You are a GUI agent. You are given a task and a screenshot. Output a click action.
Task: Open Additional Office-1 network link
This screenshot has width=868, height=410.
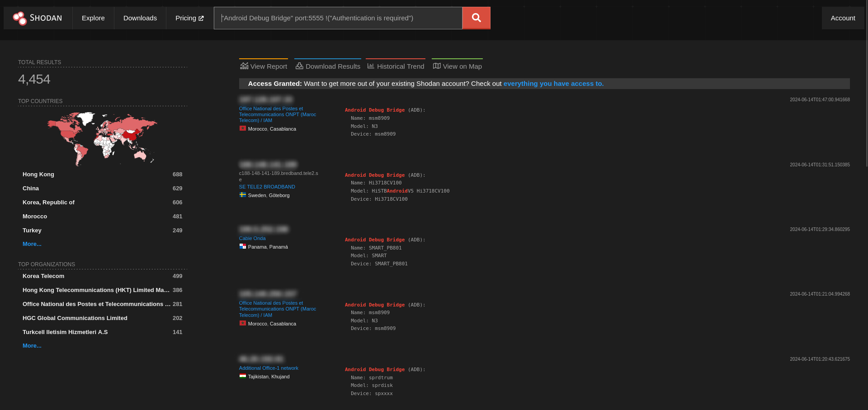point(269,368)
